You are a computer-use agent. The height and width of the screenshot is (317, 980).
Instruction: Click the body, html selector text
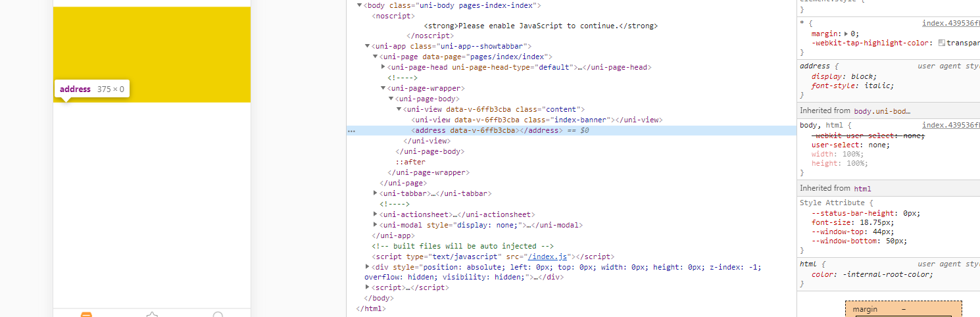tap(821, 125)
